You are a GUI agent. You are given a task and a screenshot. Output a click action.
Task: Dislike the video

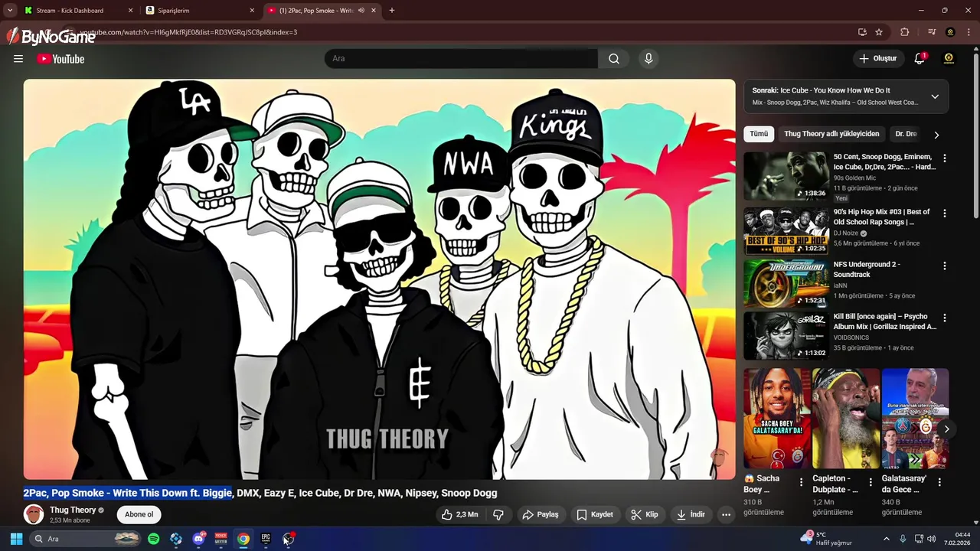(x=498, y=515)
